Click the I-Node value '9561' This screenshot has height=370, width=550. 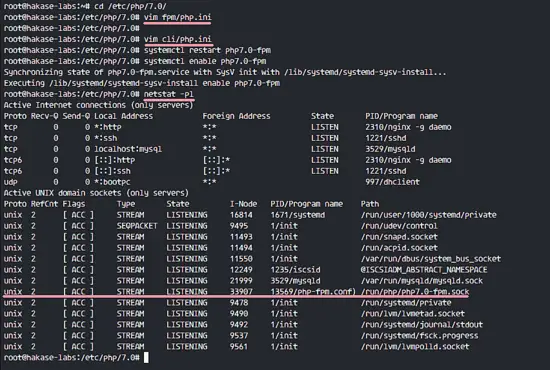pyautogui.click(x=239, y=347)
